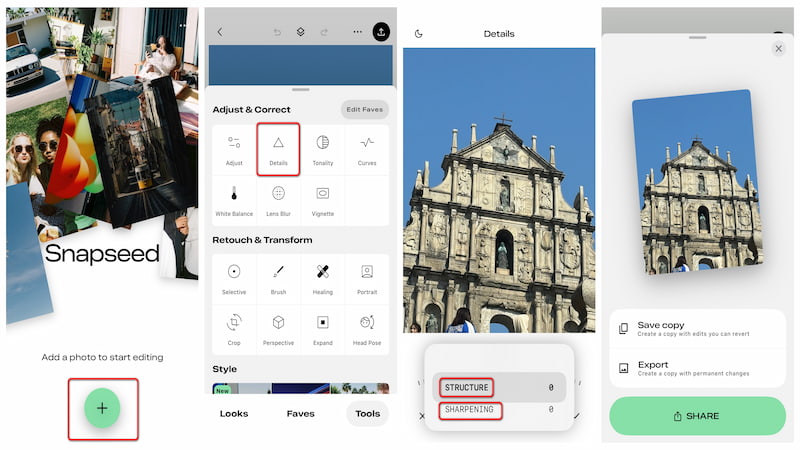Switch to the Tools tab
The height and width of the screenshot is (450, 800).
367,413
